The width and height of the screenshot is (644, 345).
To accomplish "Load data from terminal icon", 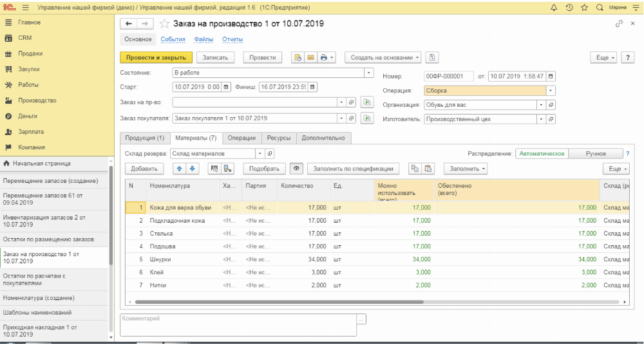I will click(x=227, y=169).
